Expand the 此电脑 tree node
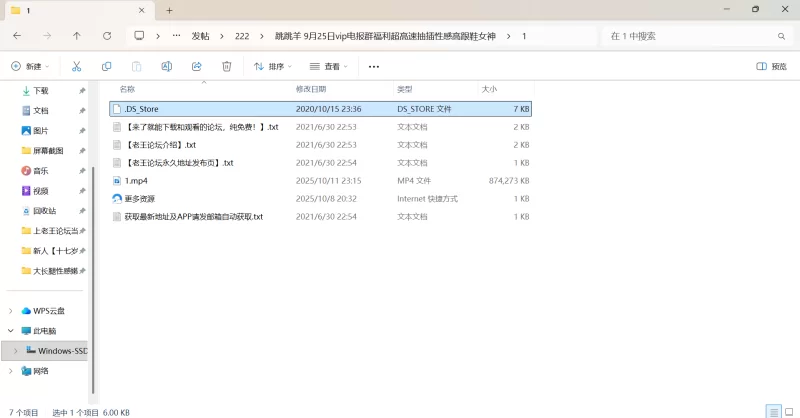 pos(11,331)
